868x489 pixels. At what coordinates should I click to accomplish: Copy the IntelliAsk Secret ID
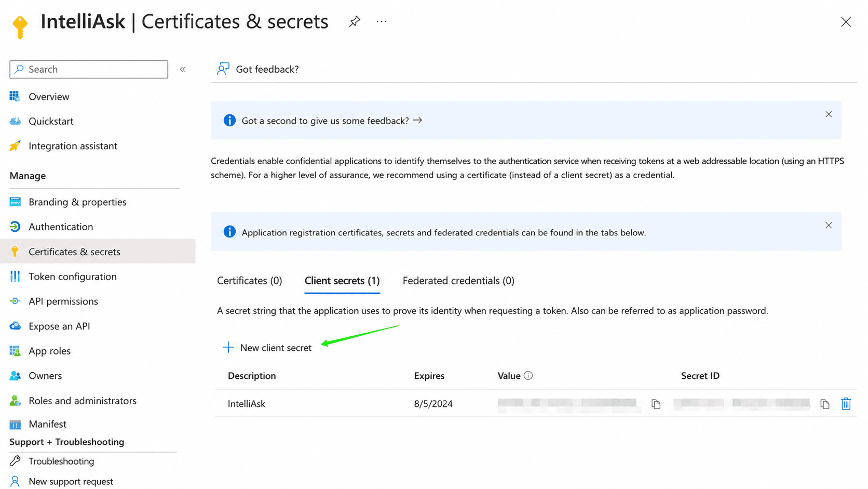click(x=825, y=404)
